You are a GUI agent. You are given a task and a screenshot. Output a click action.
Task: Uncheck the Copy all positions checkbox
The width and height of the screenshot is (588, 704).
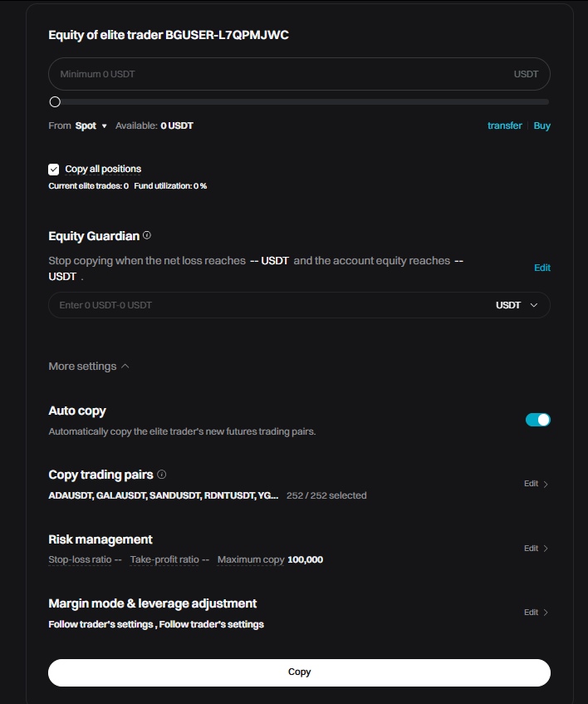[x=53, y=169]
